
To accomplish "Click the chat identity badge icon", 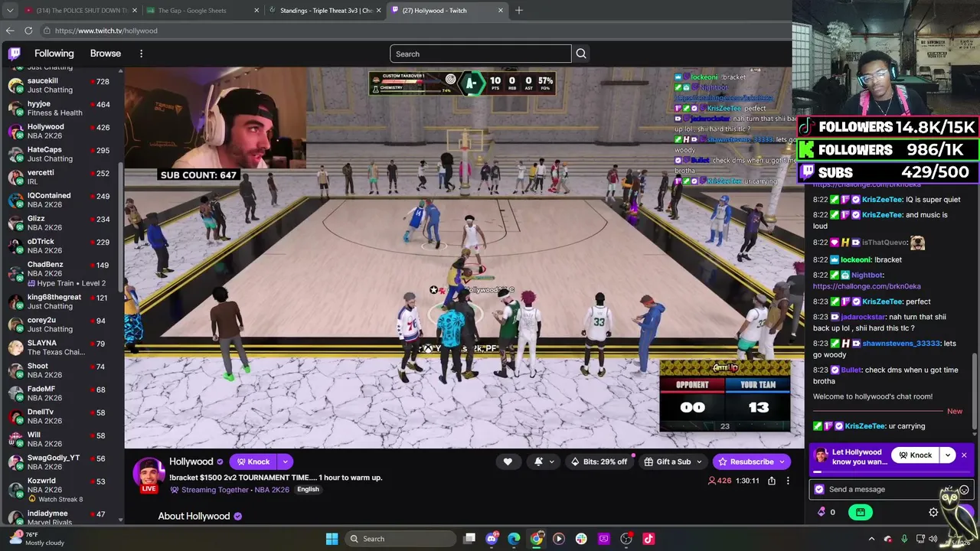I will tap(819, 490).
